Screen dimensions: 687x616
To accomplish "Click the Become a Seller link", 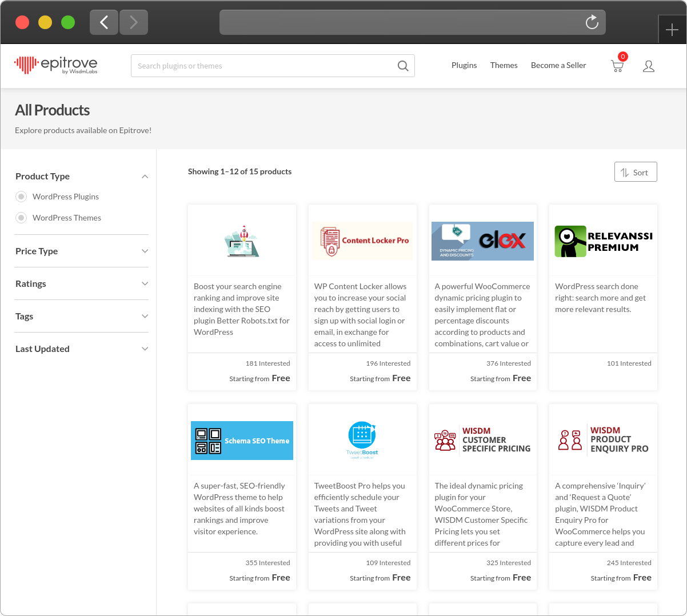I will coord(558,65).
